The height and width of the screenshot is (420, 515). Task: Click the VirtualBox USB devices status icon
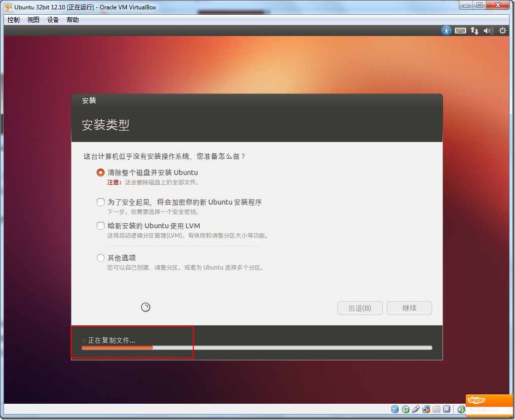(415, 409)
